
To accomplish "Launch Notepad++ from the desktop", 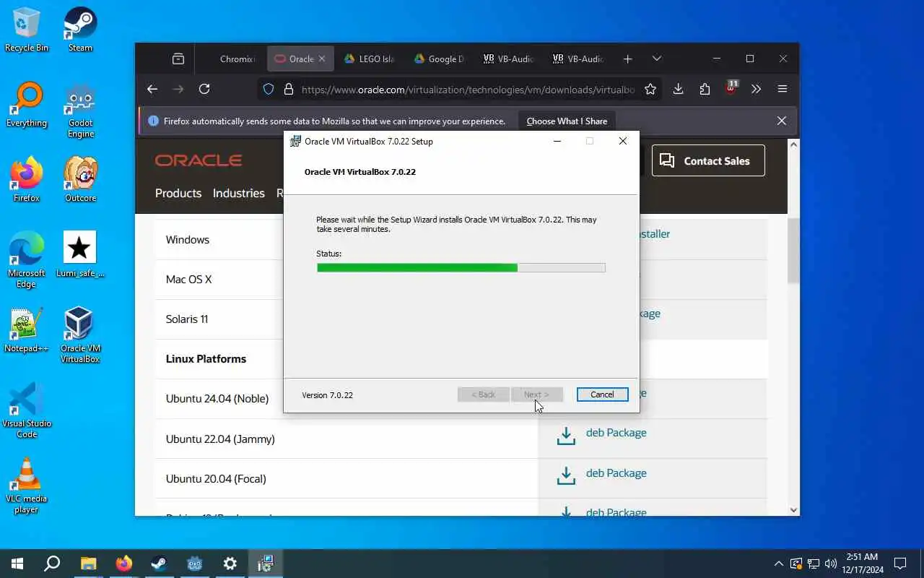I will coord(27,330).
